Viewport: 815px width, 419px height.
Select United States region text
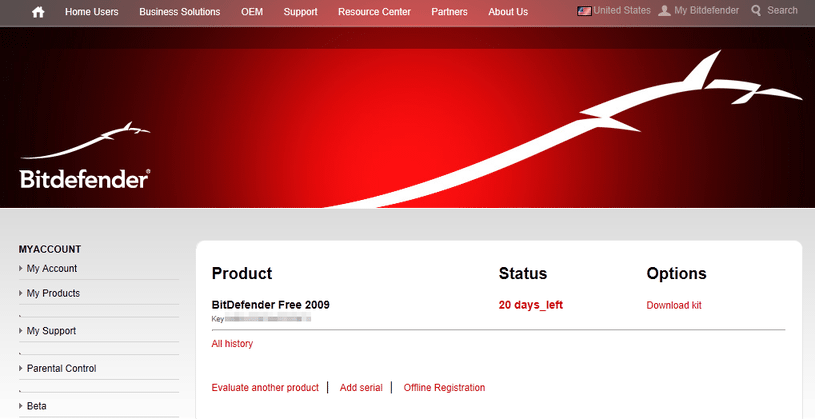(x=622, y=10)
